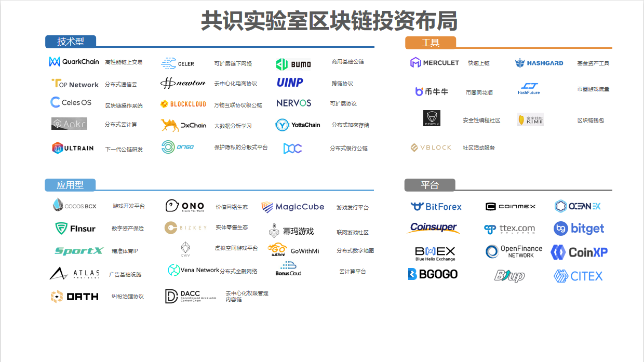
Task: Select the 工具 section label
Action: [x=431, y=43]
